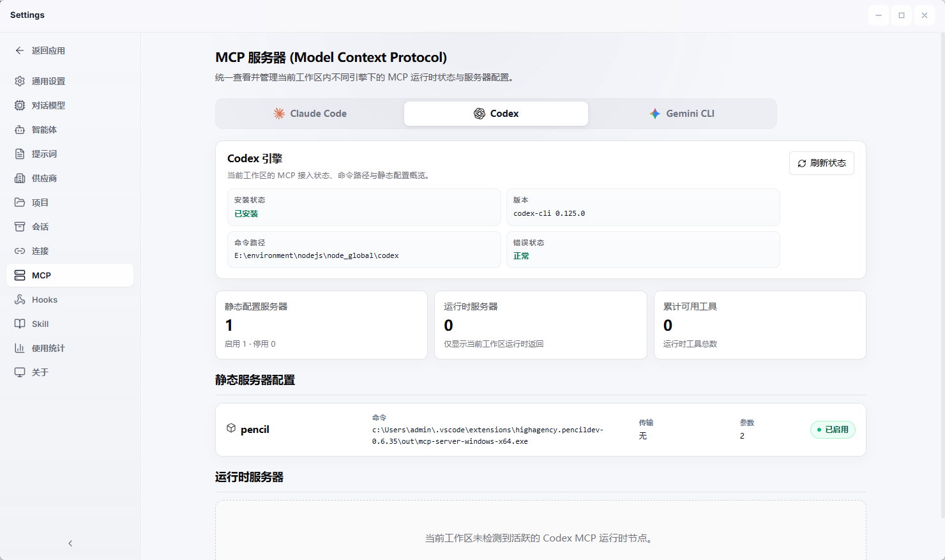Click the Codex logo icon
The width and height of the screenshot is (945, 560).
[x=480, y=114]
